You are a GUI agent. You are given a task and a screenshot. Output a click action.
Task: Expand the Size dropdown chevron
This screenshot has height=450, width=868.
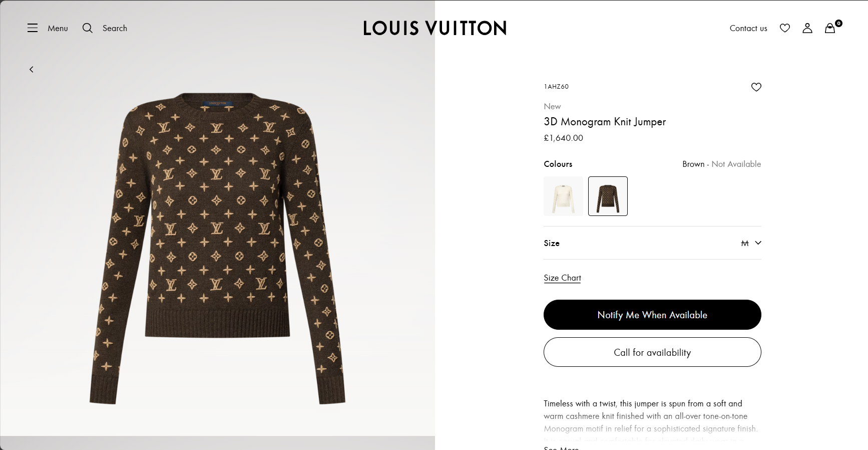(x=758, y=243)
